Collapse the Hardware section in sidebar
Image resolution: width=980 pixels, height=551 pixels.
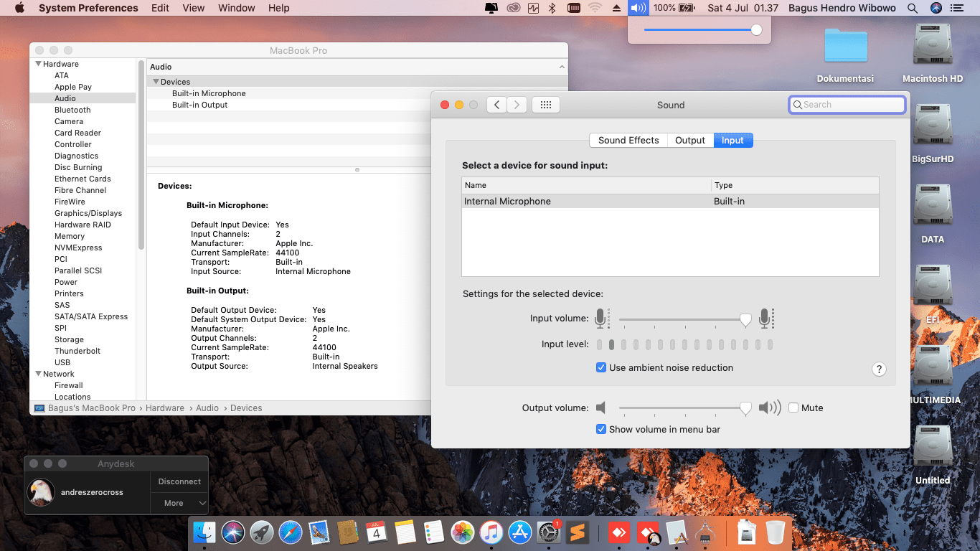coord(39,64)
